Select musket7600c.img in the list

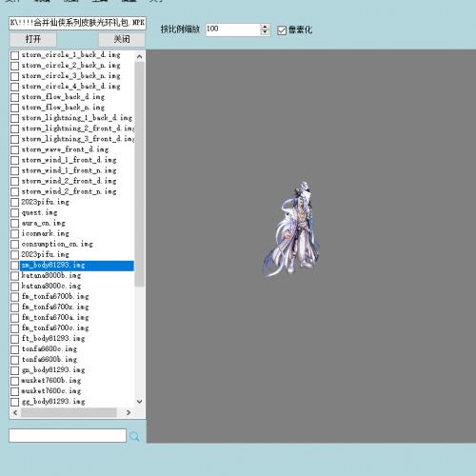pos(51,390)
